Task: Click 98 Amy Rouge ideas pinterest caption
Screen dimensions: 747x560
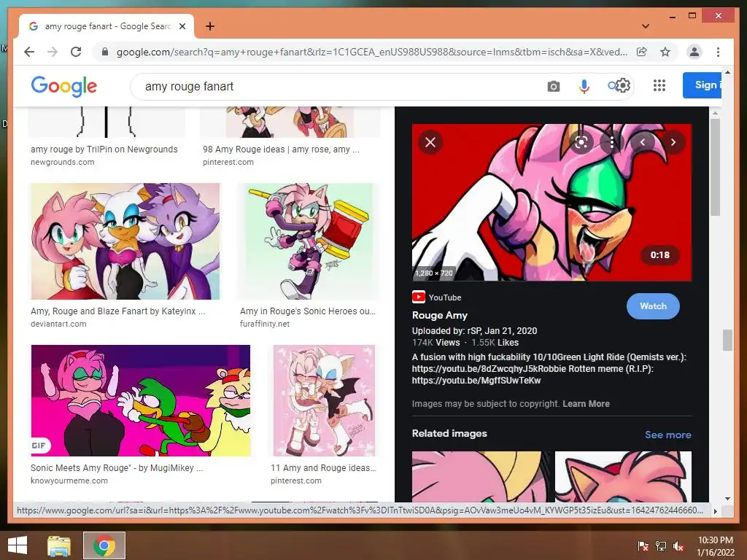Action: point(281,149)
